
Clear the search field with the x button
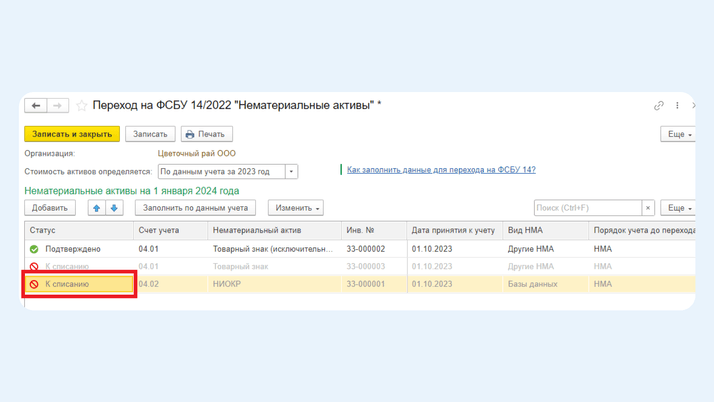click(648, 208)
